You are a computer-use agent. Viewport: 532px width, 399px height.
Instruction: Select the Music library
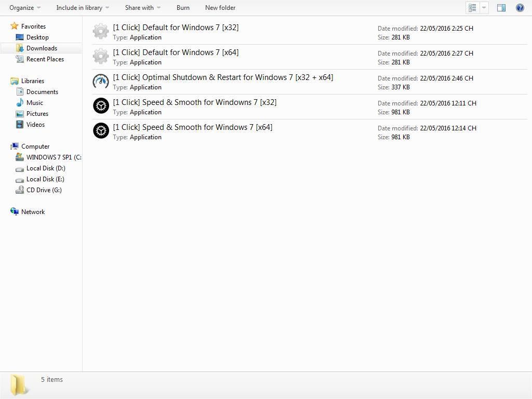(35, 103)
